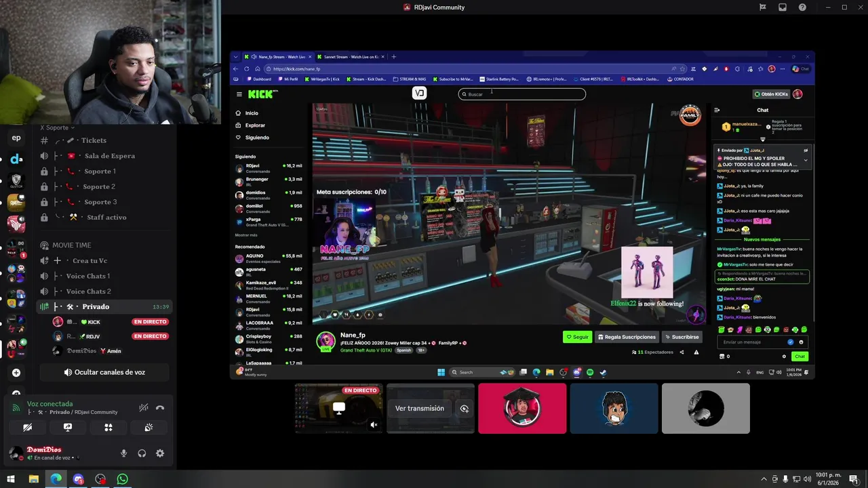This screenshot has width=868, height=488.
Task: Toggle Discord noise suppression icon
Action: coord(144,408)
